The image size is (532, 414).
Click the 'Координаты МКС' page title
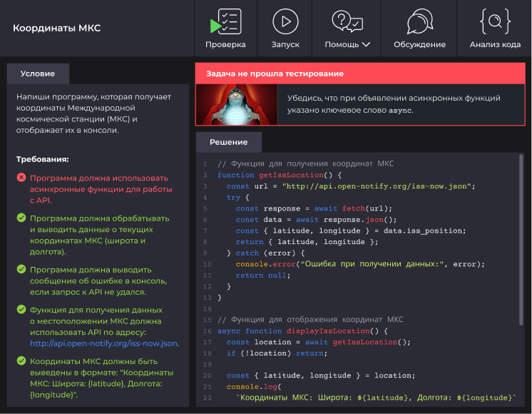(x=56, y=28)
